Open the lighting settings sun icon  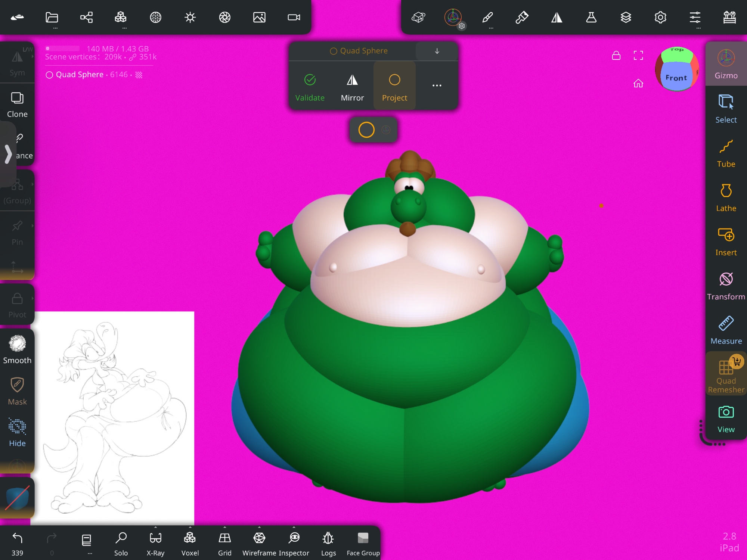click(x=190, y=17)
